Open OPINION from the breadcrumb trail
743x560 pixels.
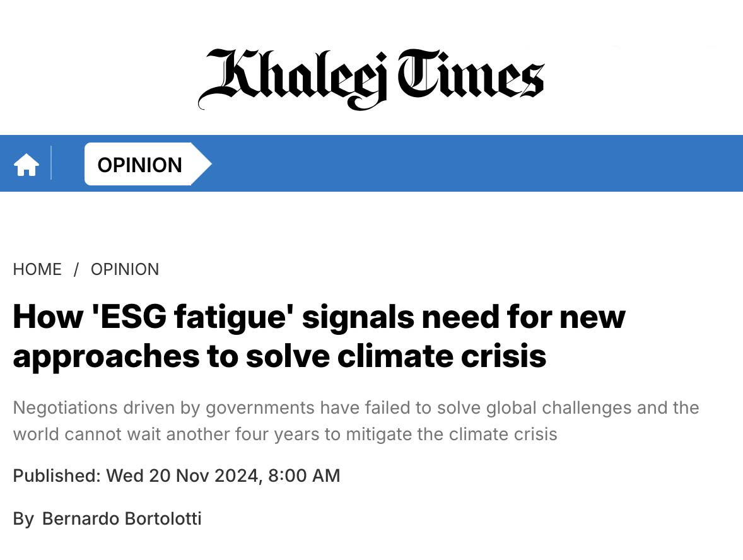[x=125, y=269]
